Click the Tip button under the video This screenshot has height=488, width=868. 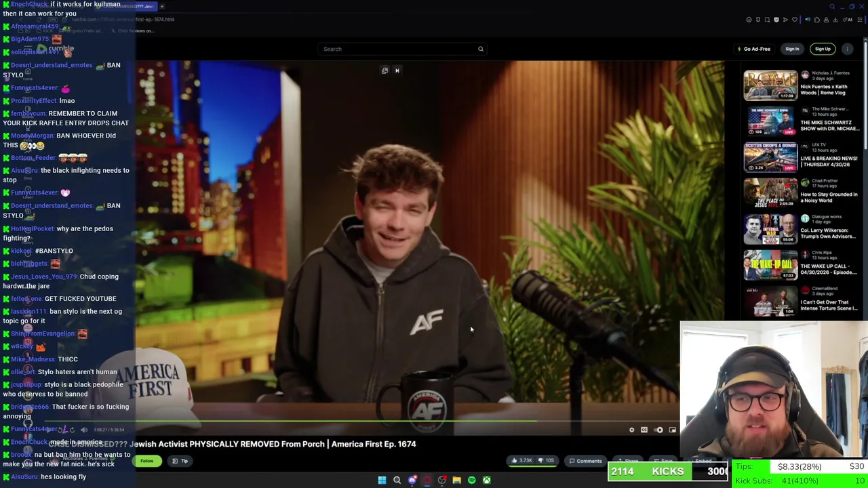point(180,461)
